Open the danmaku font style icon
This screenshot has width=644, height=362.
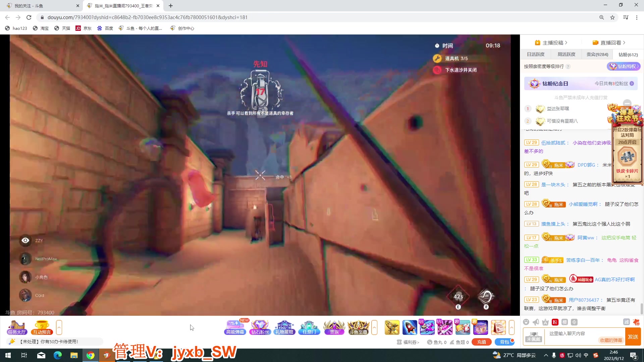tap(545, 322)
